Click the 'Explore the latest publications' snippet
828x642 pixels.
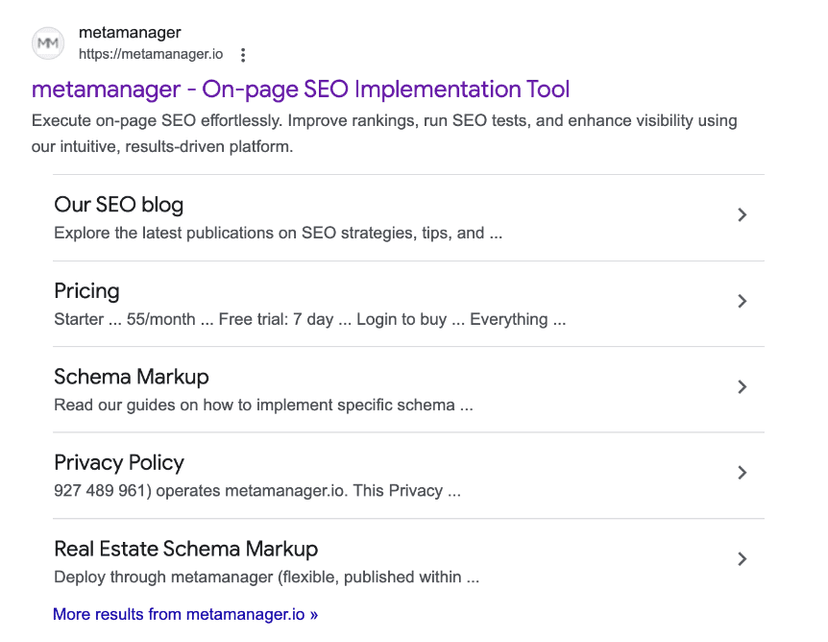(277, 234)
